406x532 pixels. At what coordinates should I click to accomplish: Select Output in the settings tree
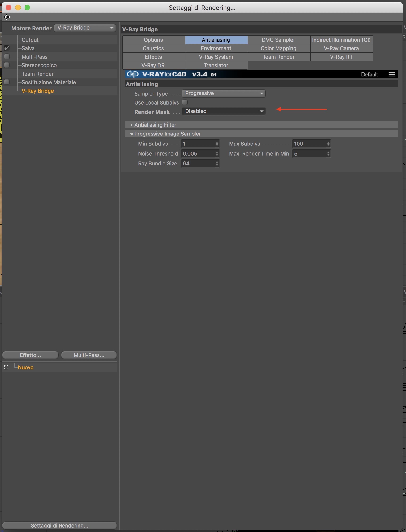30,40
